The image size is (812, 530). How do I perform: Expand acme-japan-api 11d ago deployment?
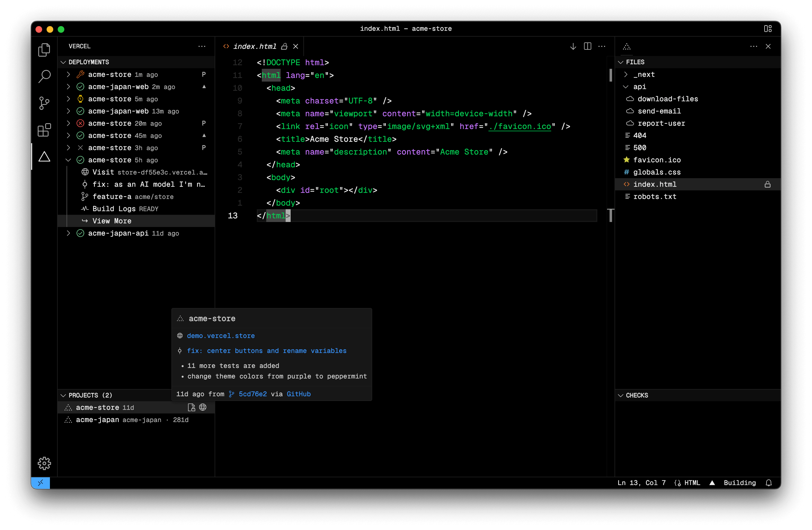(68, 233)
